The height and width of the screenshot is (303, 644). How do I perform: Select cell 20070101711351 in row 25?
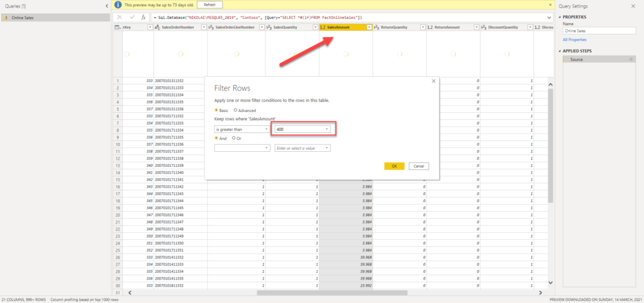180,250
